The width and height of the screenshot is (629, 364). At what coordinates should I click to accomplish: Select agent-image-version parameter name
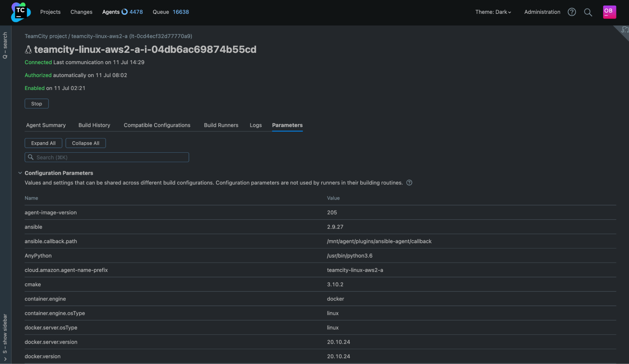(51, 213)
